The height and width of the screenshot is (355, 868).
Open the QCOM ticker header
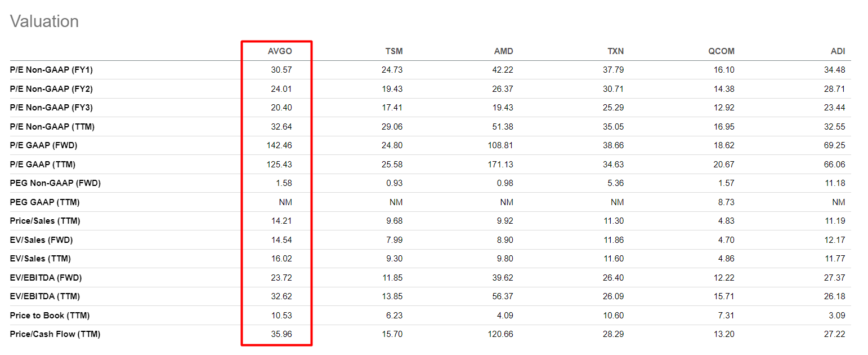click(721, 51)
